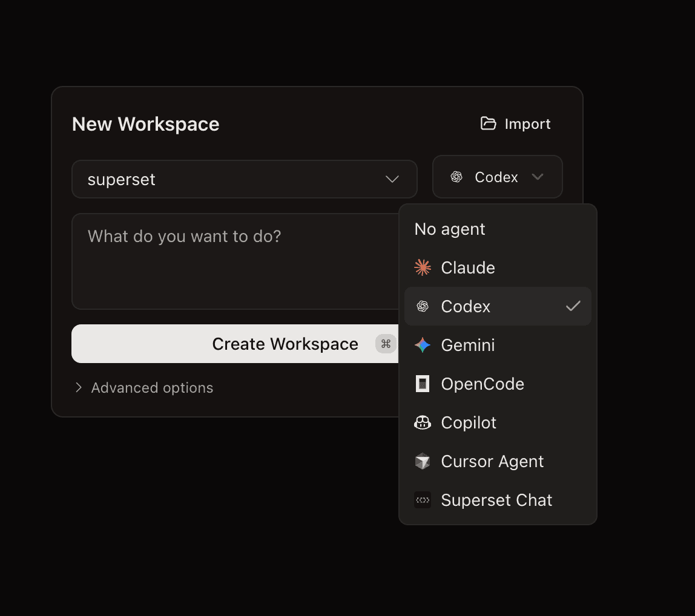Choose Claude from agent menu
The image size is (695, 616).
coord(468,267)
